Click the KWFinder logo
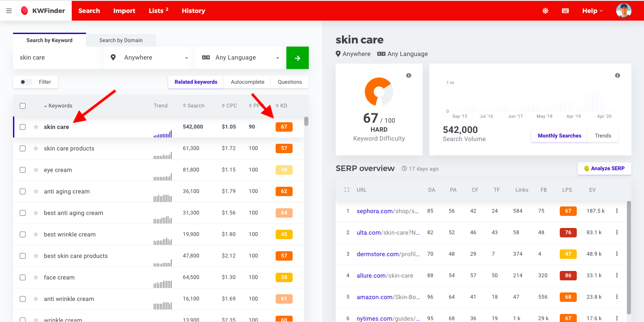Screen dimensions: 644x322 pos(43,11)
